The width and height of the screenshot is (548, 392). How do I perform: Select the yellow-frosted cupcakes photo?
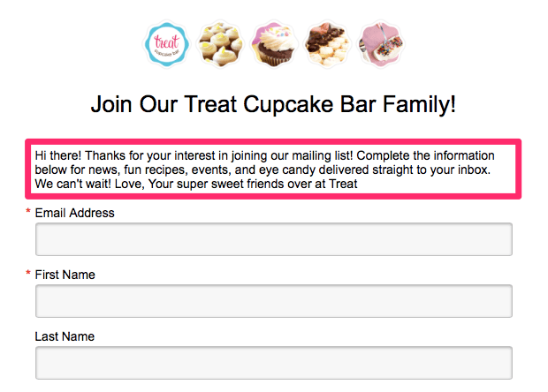(x=221, y=44)
